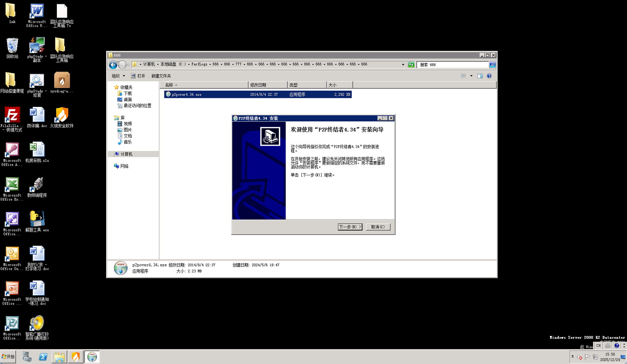Launch the NSIS installer icon on the taskbar
Screen dimensions: 627x364
(x=92, y=357)
